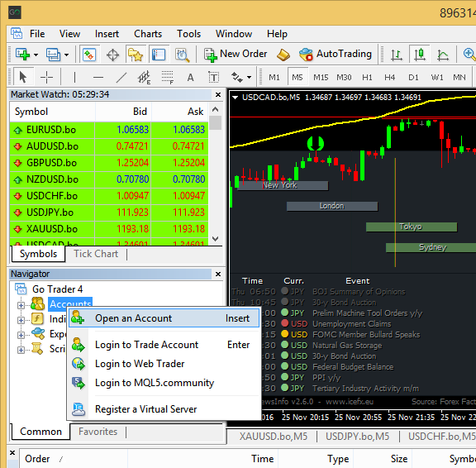
Task: Select the cursor arrow tool
Action: [23, 78]
